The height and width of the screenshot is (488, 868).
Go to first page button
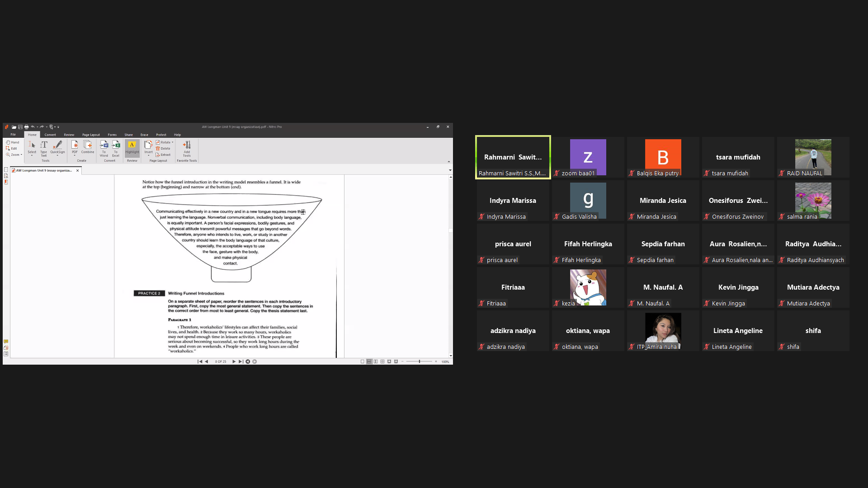point(200,361)
